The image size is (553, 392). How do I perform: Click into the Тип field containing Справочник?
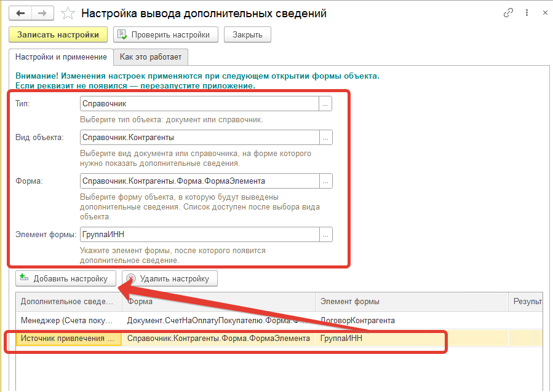tap(199, 104)
